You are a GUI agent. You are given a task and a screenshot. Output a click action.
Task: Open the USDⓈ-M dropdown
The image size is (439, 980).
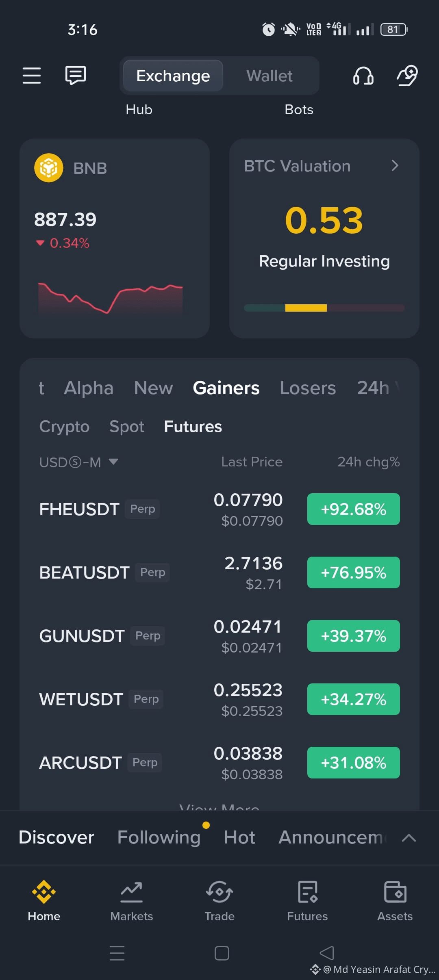78,462
